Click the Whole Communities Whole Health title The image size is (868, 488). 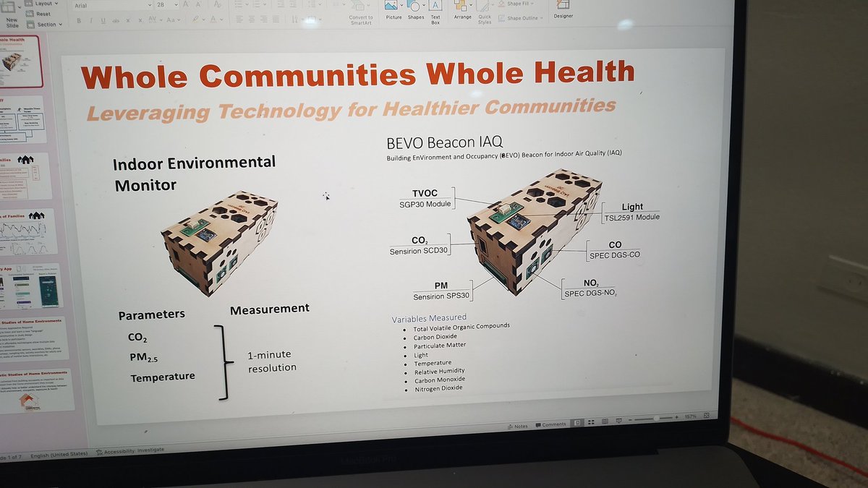pos(358,74)
